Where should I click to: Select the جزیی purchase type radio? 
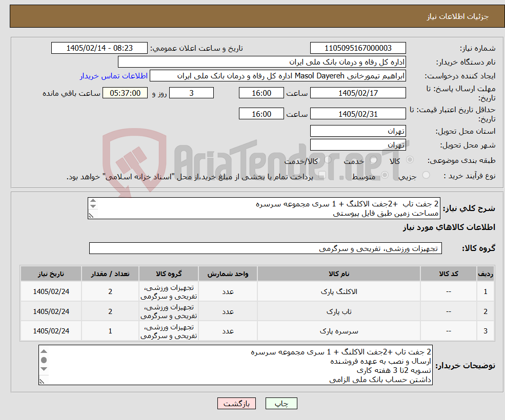(x=426, y=175)
